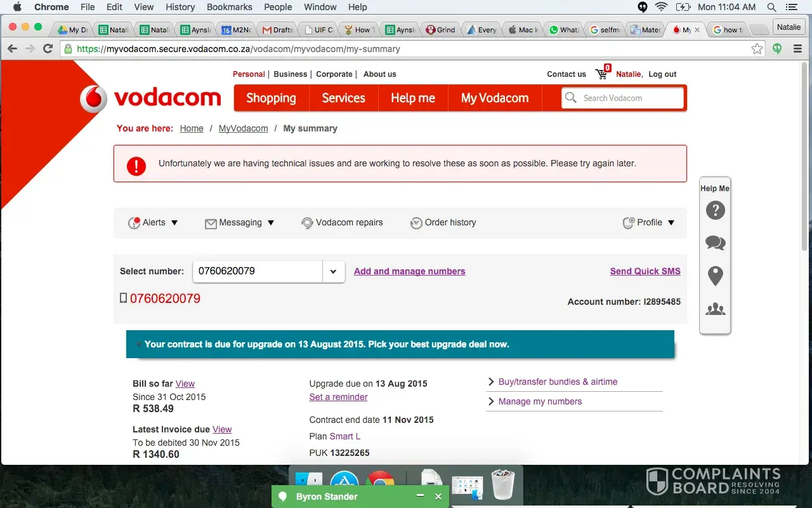Open Spotlight search in the menu bar

pyautogui.click(x=772, y=7)
